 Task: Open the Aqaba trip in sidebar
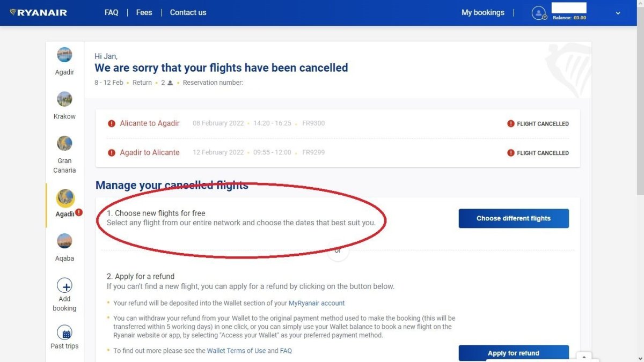[64, 241]
